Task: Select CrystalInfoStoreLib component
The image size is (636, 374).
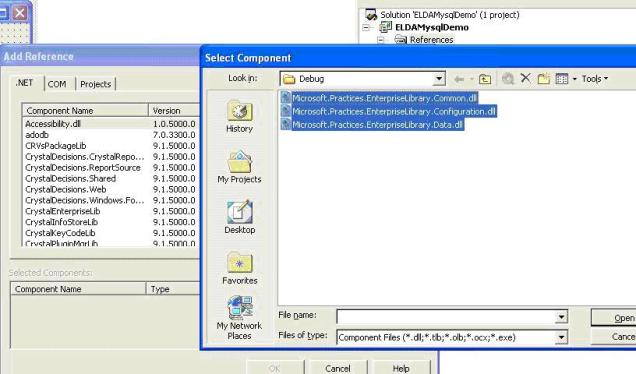Action: [x=61, y=222]
